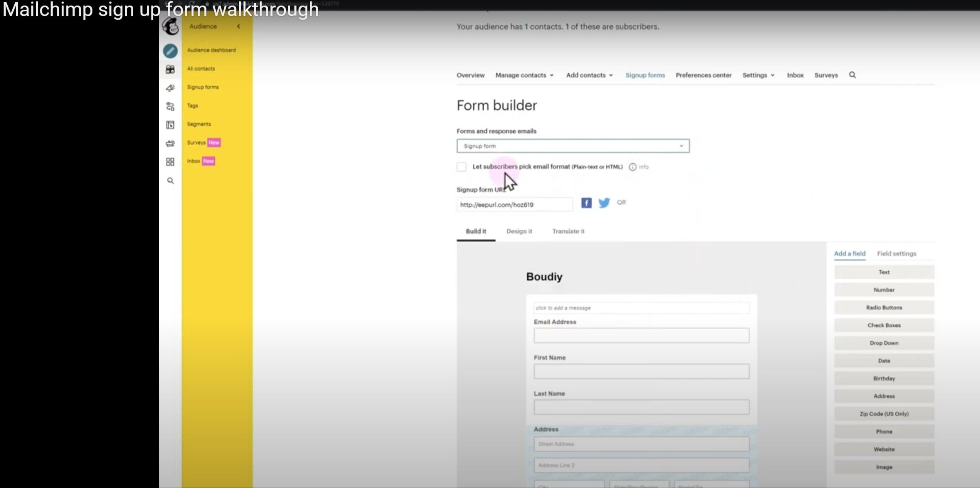
Task: Enable subscribers pick email format checkbox
Action: coord(461,167)
